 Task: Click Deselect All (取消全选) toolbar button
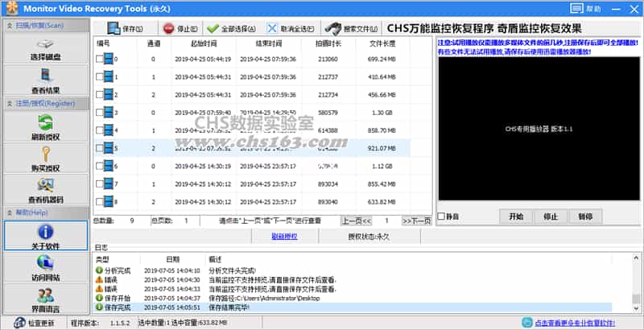[291, 29]
